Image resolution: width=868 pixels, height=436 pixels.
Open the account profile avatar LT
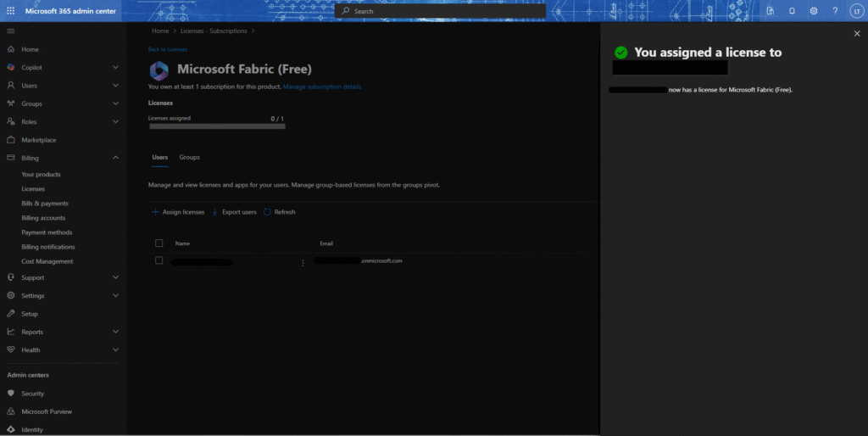855,11
